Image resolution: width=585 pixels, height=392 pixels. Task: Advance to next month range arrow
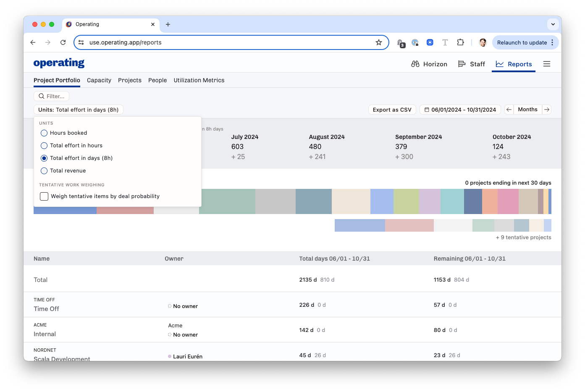[x=546, y=110]
